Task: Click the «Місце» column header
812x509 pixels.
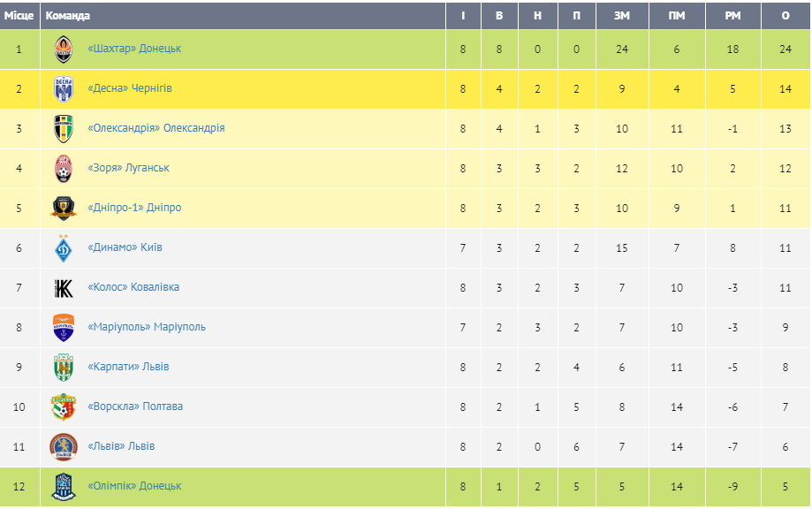Action: pyautogui.click(x=19, y=16)
